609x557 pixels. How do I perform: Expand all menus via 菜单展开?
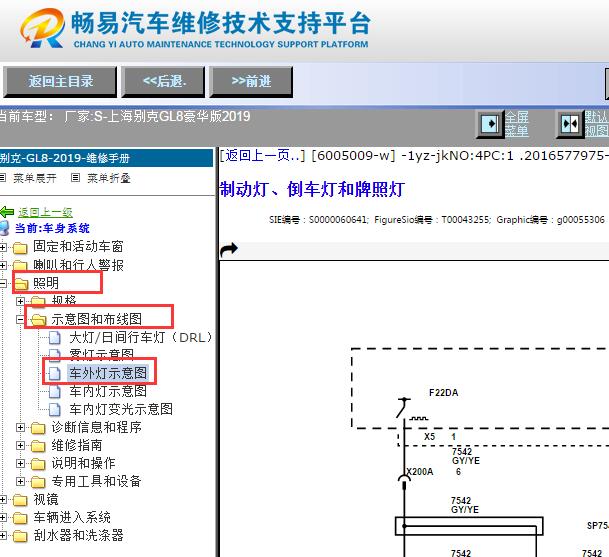tap(35, 178)
